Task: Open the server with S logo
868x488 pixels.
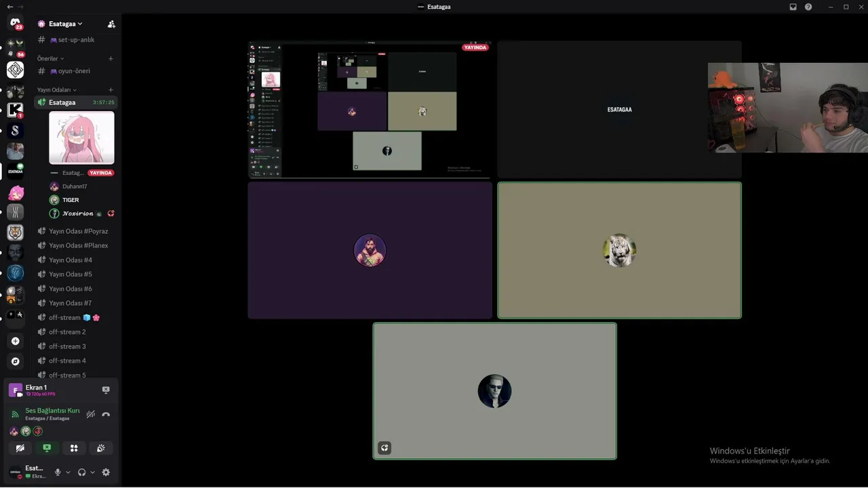Action: (15, 130)
